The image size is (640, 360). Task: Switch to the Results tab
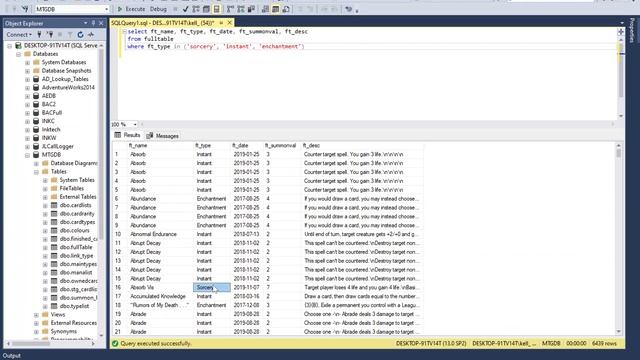coord(127,136)
